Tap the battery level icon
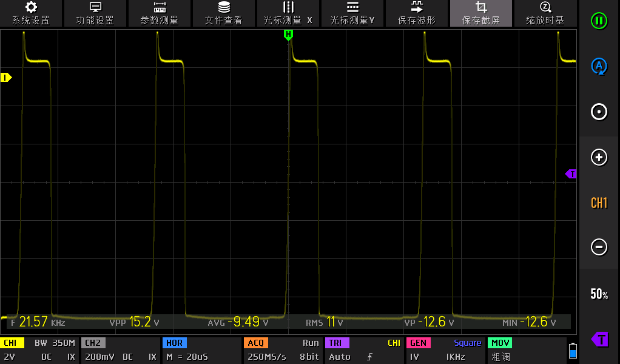 tap(573, 351)
